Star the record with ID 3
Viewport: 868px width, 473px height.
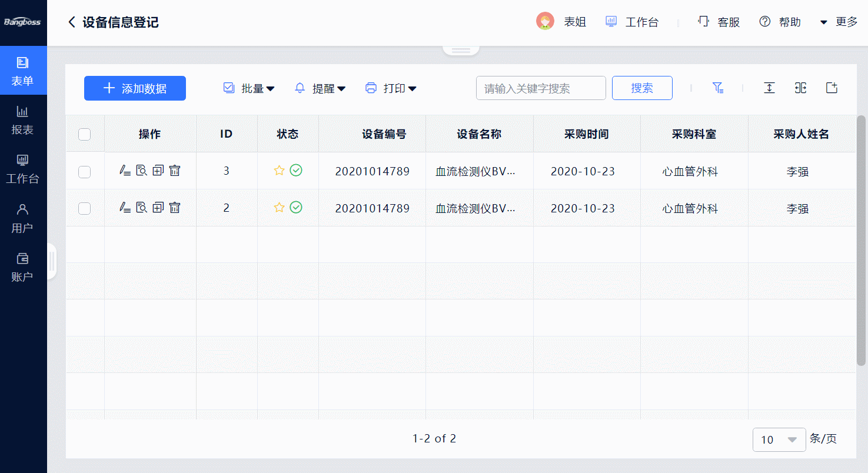[x=279, y=171]
